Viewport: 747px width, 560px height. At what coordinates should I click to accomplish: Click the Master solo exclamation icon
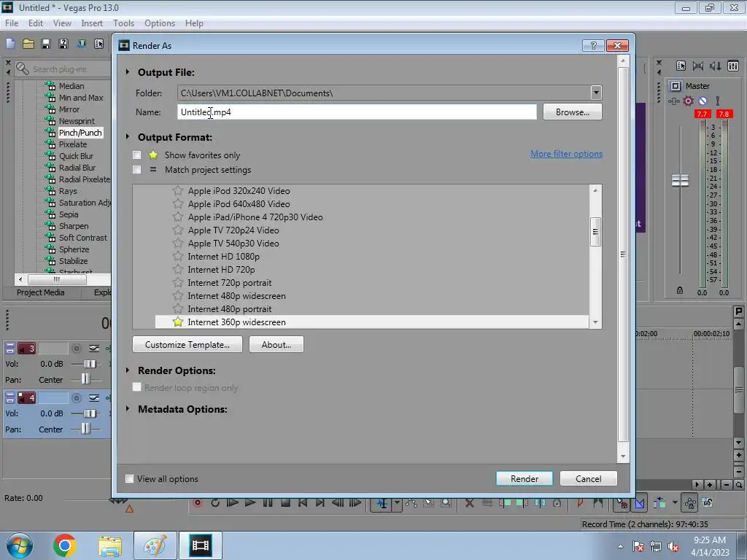pos(718,101)
